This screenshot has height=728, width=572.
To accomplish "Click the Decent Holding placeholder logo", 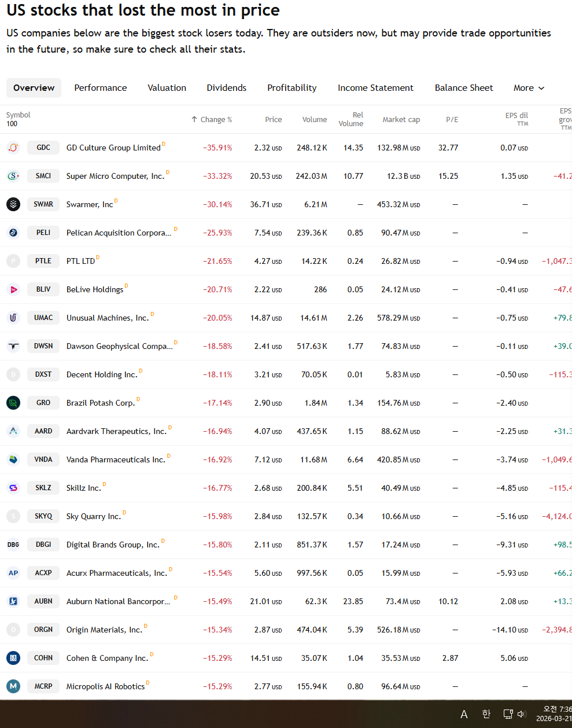I will click(13, 374).
